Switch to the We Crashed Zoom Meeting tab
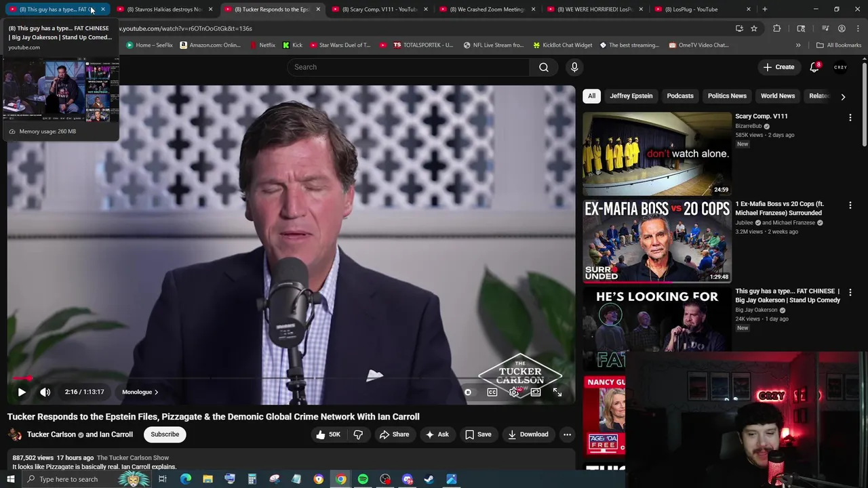The height and width of the screenshot is (488, 868). tap(486, 9)
